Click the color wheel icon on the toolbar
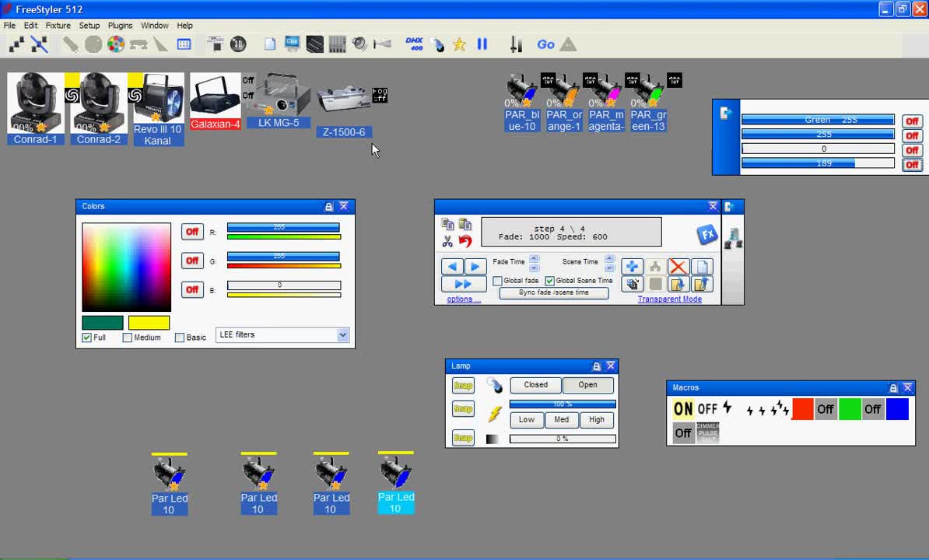The image size is (929, 560). [x=117, y=44]
